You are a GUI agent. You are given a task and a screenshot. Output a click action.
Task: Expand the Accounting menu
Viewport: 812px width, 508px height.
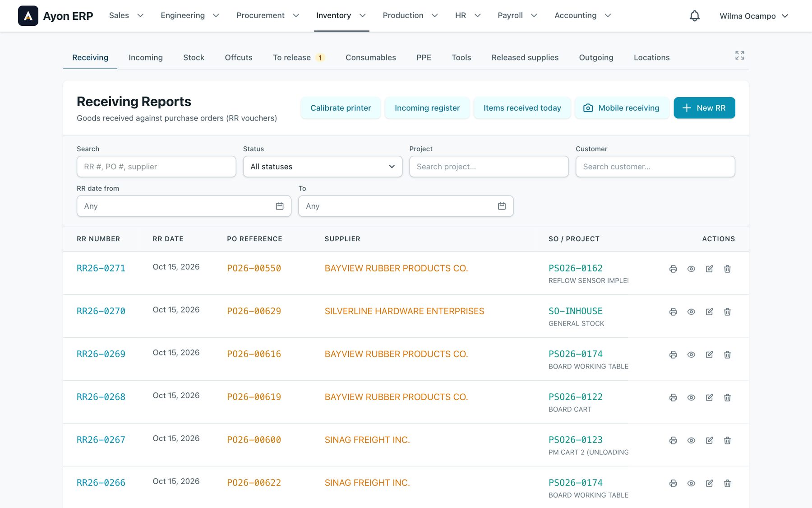point(582,15)
